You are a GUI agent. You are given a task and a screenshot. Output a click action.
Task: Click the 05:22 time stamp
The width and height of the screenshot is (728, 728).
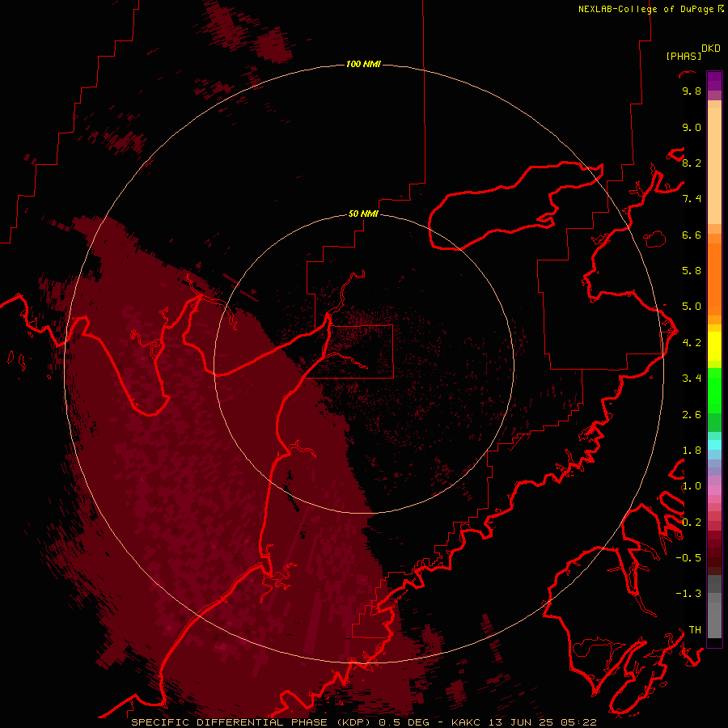point(578,722)
